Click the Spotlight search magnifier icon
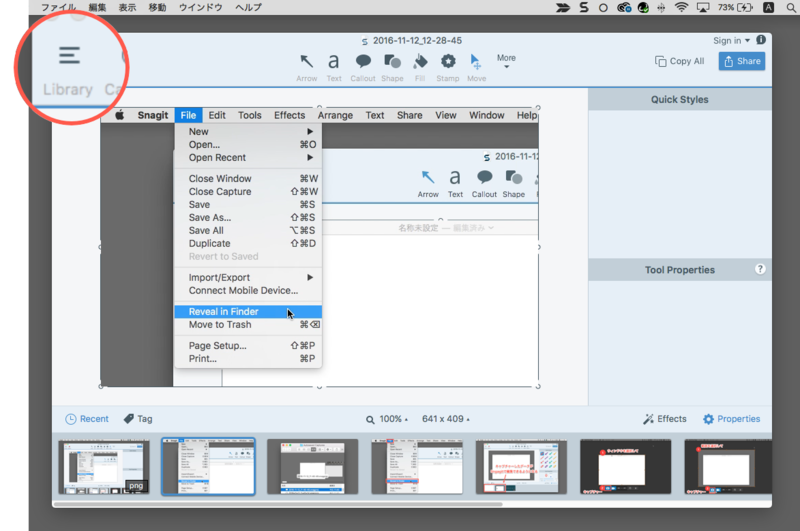800x531 pixels. click(x=791, y=7)
